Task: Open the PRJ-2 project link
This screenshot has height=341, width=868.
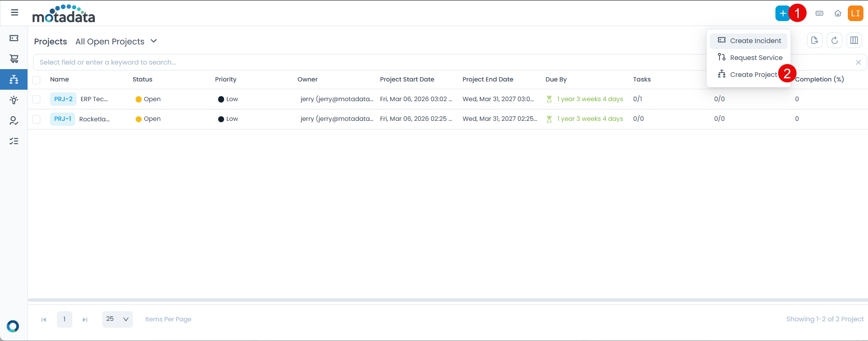Action: click(x=63, y=99)
